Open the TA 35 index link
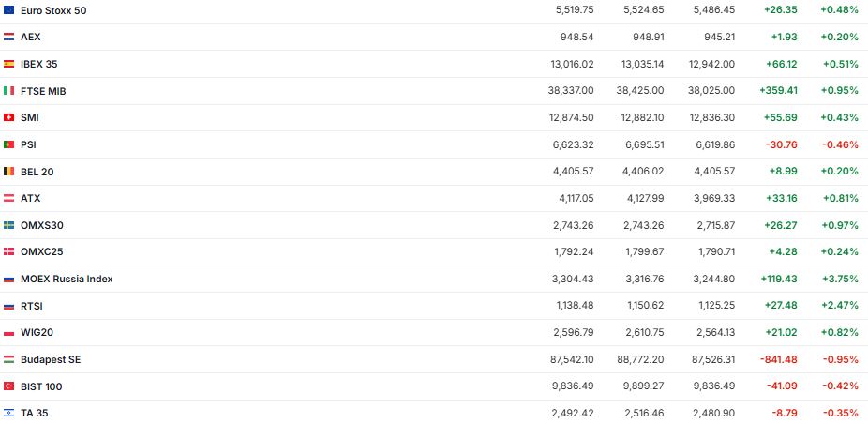 [34, 413]
